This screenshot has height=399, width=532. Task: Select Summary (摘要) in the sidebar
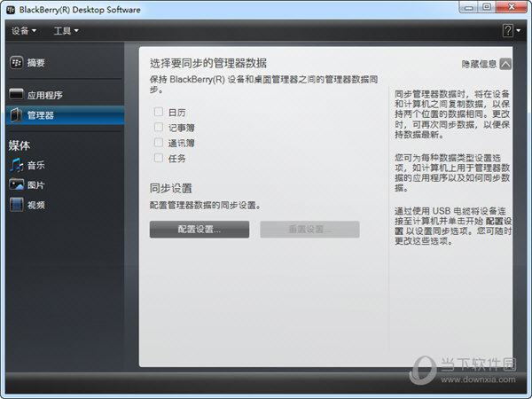65,62
